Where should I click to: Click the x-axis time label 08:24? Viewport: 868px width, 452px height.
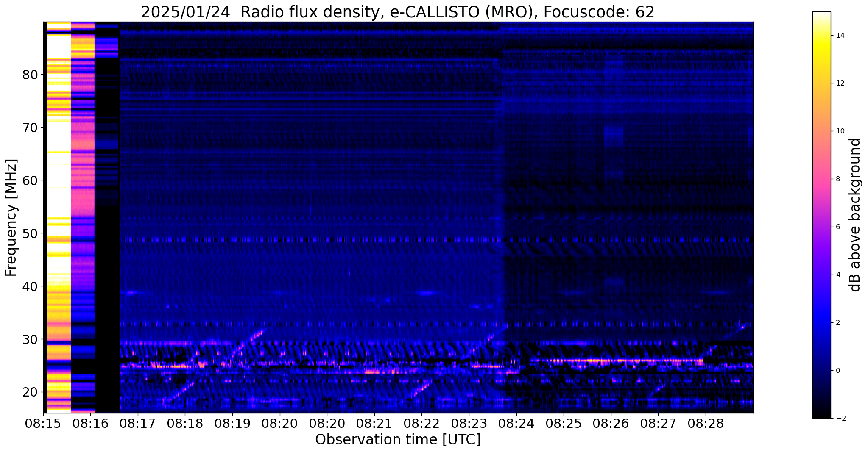coord(516,424)
